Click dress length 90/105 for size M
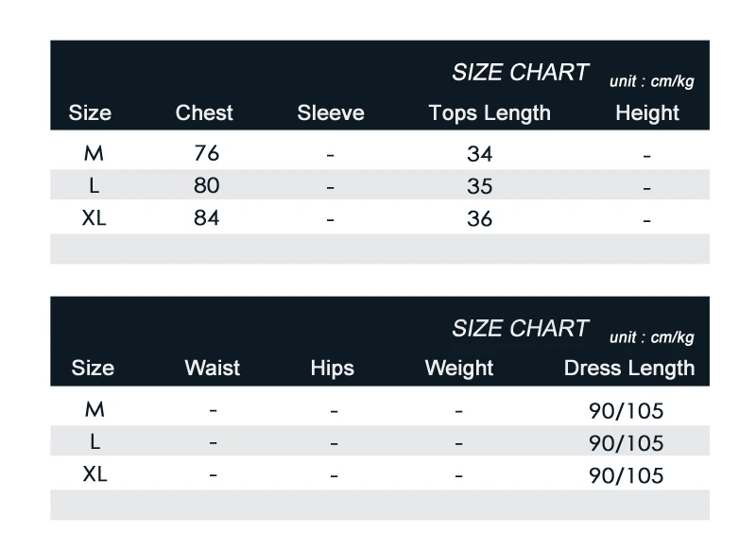 [627, 411]
